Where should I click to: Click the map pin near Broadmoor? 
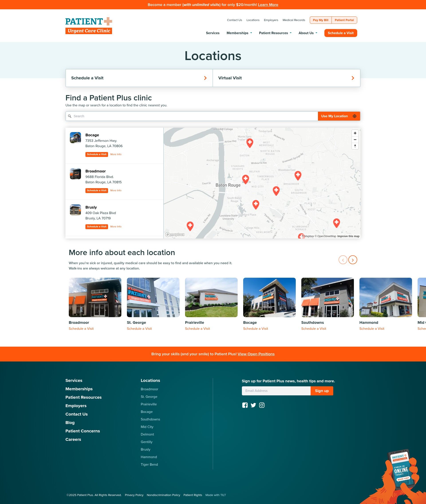[x=298, y=175]
